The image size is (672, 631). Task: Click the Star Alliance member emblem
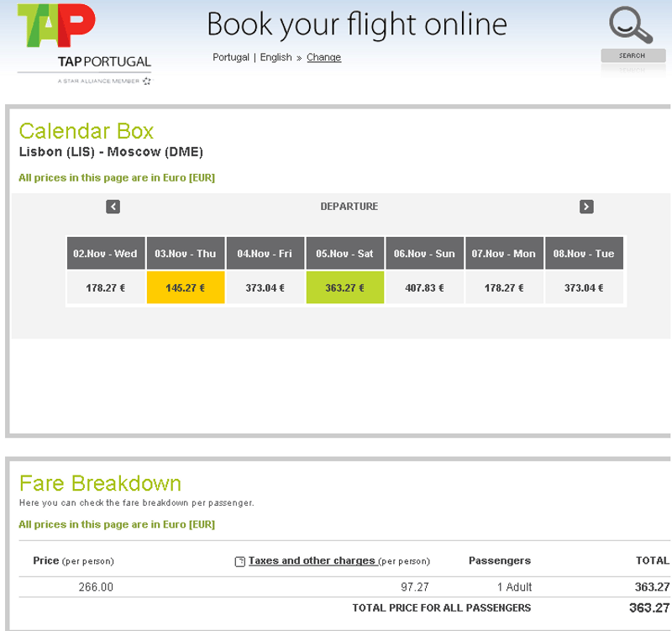[147, 82]
